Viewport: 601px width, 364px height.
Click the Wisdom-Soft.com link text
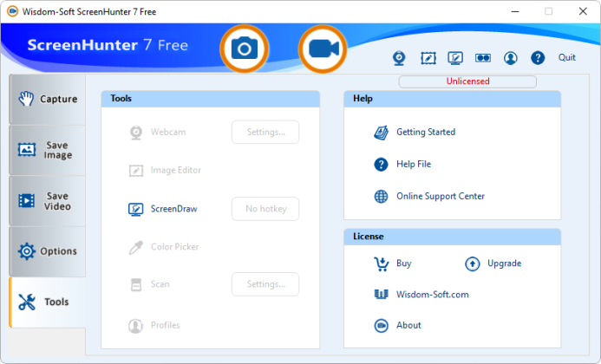point(433,295)
